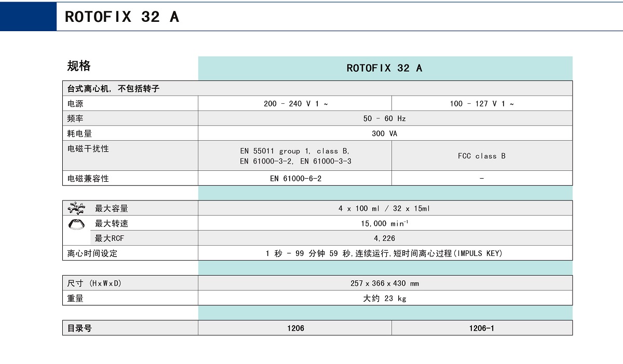Click the catalog number 1206-1
Viewport: 623px width, 364px height.
(x=482, y=328)
